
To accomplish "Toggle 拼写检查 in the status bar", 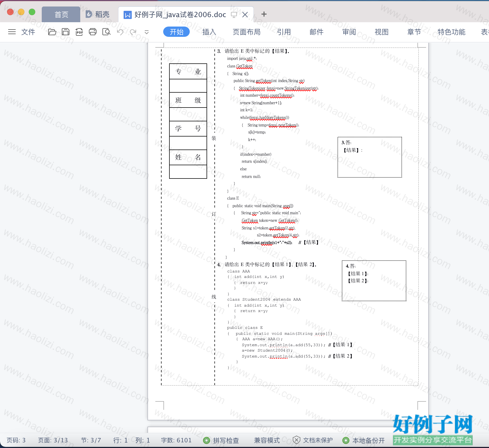I will pos(221,440).
